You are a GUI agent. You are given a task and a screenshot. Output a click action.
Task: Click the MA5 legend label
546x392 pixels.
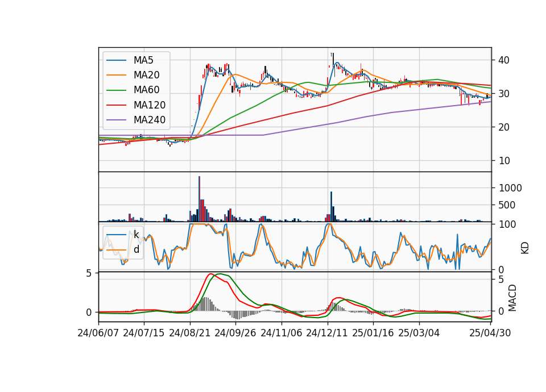(x=143, y=60)
